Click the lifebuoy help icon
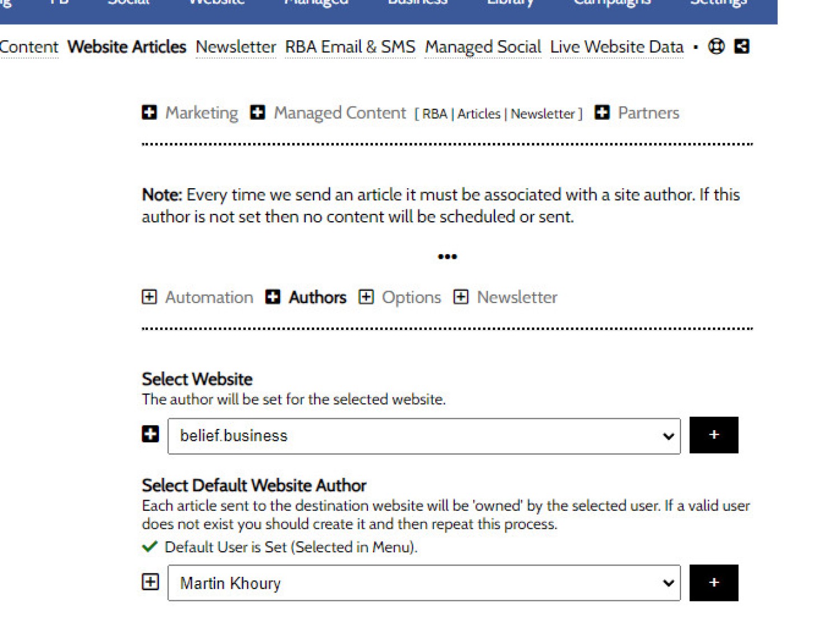Viewport: 840px width, 644px height. [716, 46]
